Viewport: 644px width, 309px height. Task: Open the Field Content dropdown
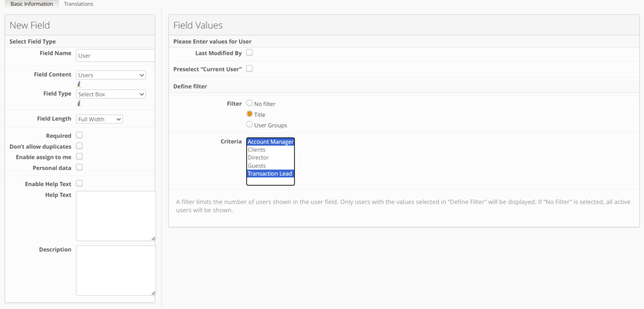[111, 75]
